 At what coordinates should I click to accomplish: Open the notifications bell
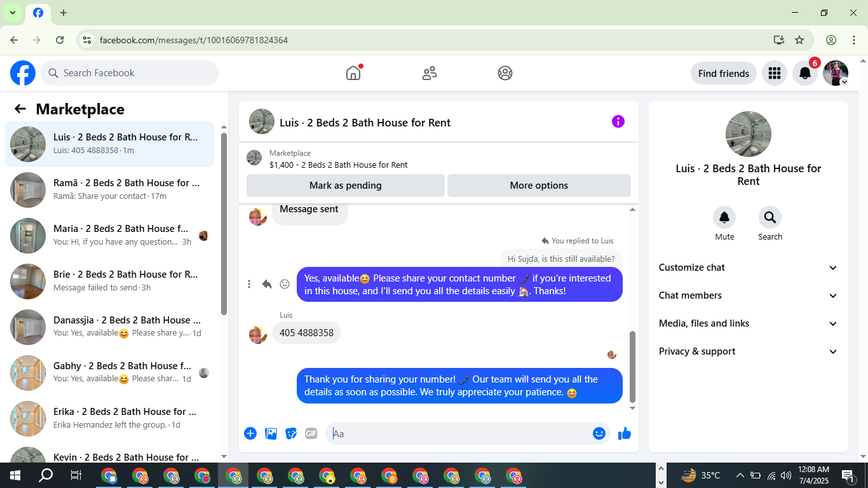click(x=805, y=73)
